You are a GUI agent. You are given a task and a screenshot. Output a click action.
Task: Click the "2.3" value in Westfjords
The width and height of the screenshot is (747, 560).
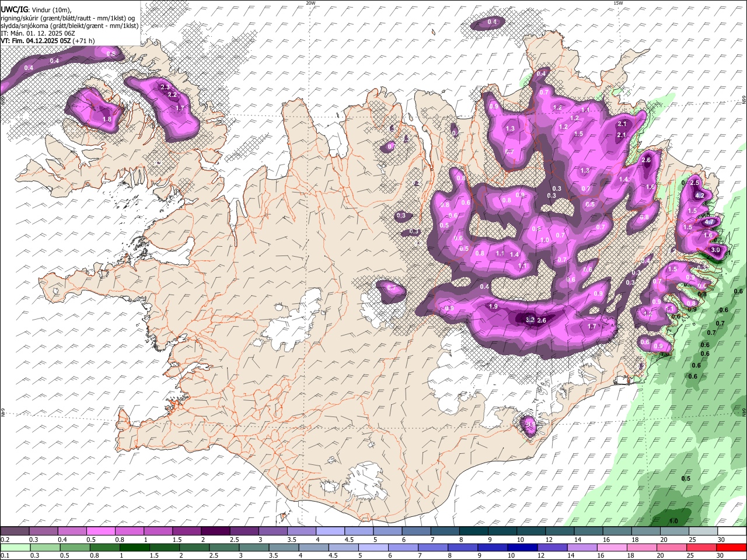click(x=165, y=87)
